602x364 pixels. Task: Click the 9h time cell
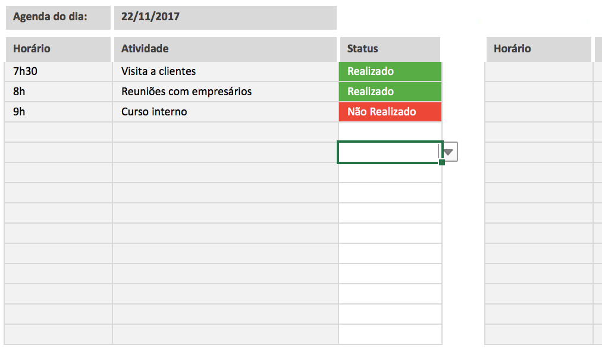[58, 112]
